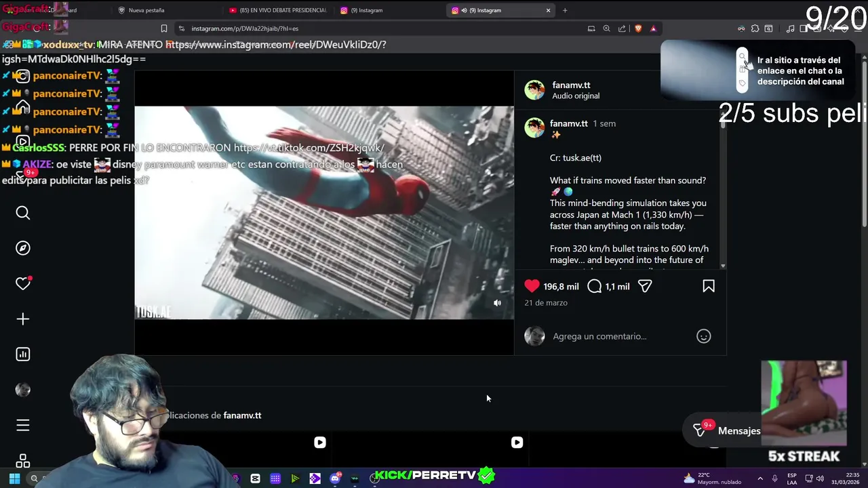
Task: Toggle video sound with the speaker icon
Action: (x=497, y=303)
